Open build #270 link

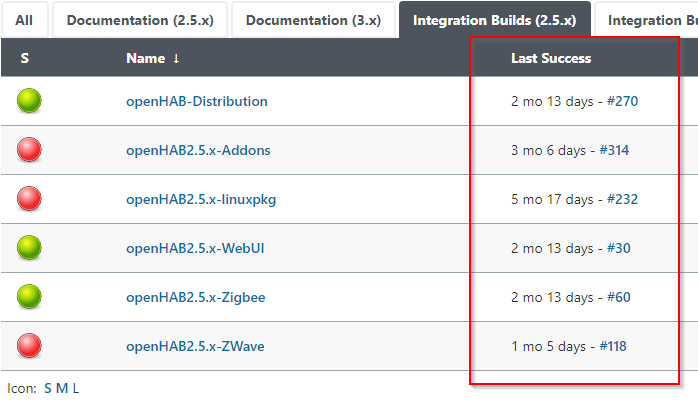pyautogui.click(x=622, y=101)
